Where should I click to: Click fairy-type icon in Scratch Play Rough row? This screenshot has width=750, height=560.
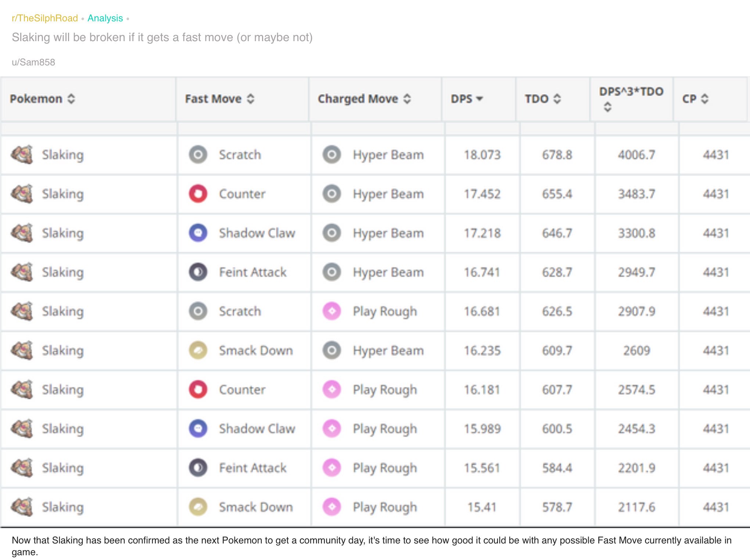click(x=332, y=311)
